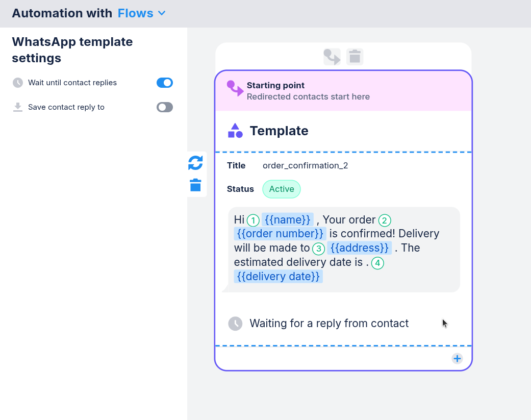Screen dimensions: 531x420
Task: Click the order_confirmation_2 template title
Action: click(305, 165)
